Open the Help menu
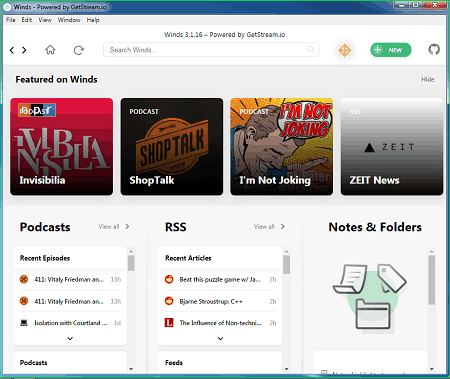 pos(93,20)
